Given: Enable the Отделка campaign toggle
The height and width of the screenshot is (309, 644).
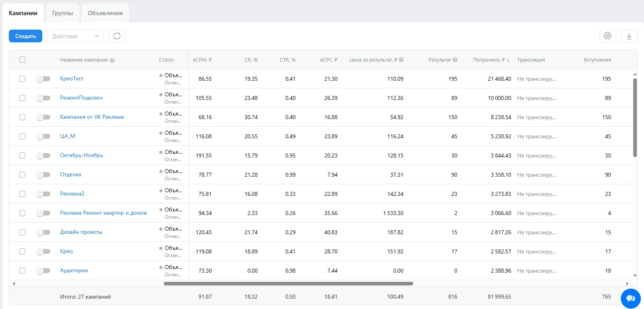Looking at the screenshot, I should click(x=43, y=175).
